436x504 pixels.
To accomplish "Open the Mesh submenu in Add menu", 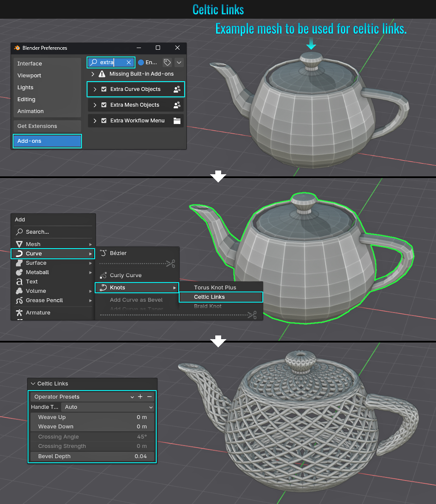I will [53, 244].
